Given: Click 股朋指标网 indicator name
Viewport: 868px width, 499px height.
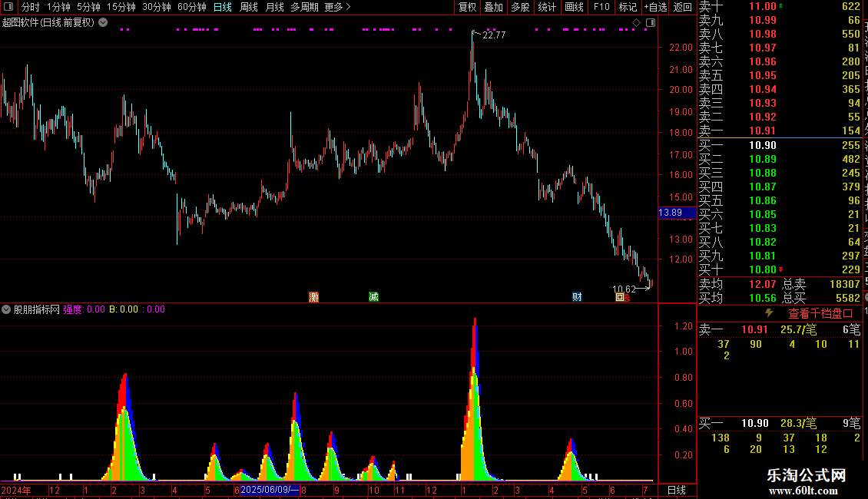Looking at the screenshot, I should coord(37,309).
